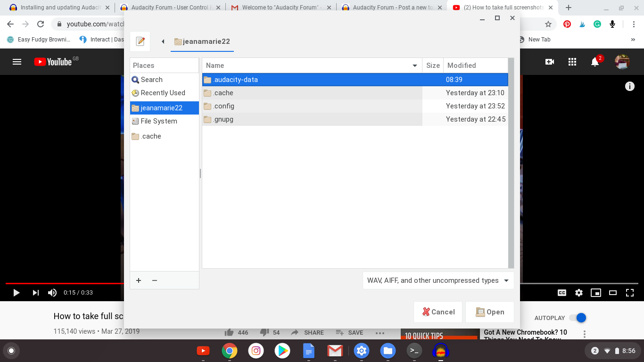Mute the YouTube video volume
The height and width of the screenshot is (362, 644).
(x=52, y=293)
